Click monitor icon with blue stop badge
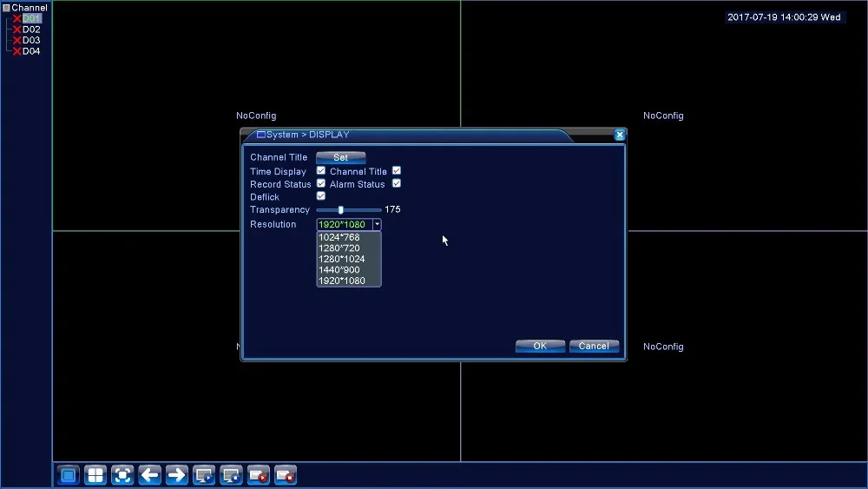This screenshot has height=489, width=868. pos(232,475)
